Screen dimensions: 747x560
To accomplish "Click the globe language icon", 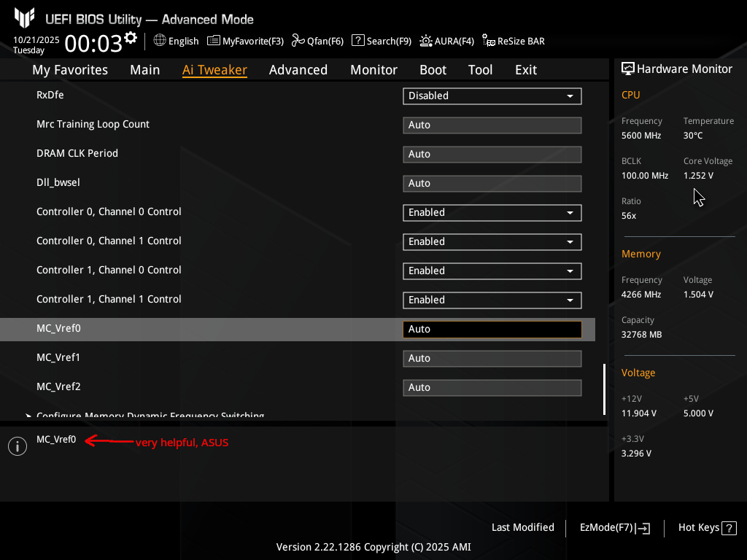I will (x=160, y=41).
